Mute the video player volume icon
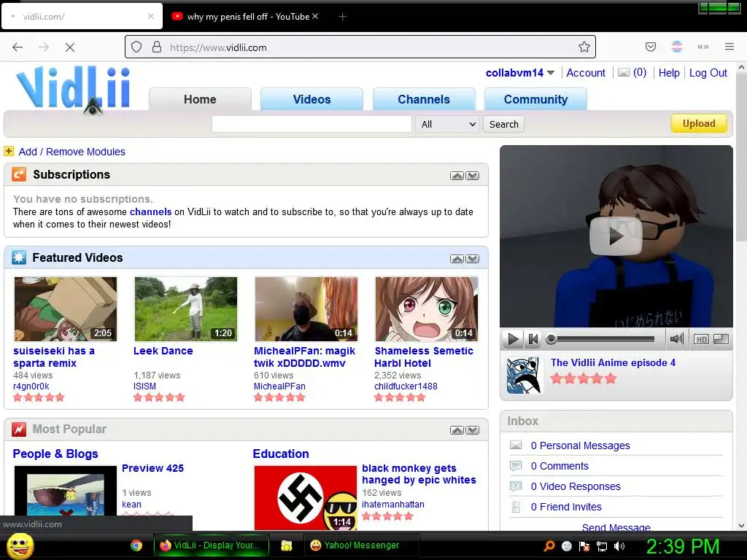The height and width of the screenshot is (560, 747). (676, 338)
